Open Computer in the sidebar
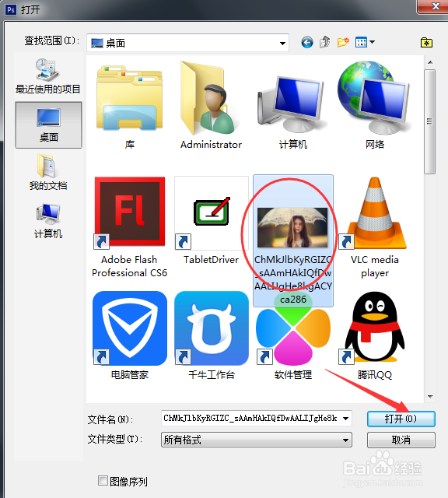 (x=48, y=221)
